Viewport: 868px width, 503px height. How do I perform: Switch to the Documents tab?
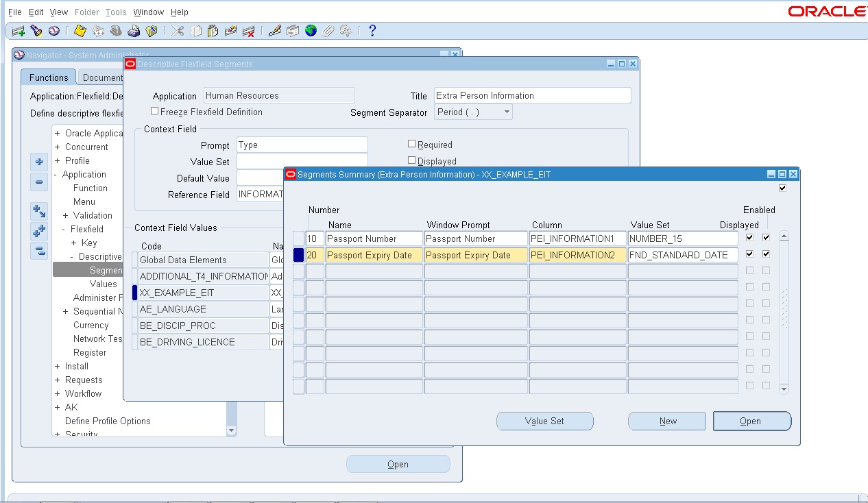click(x=101, y=77)
